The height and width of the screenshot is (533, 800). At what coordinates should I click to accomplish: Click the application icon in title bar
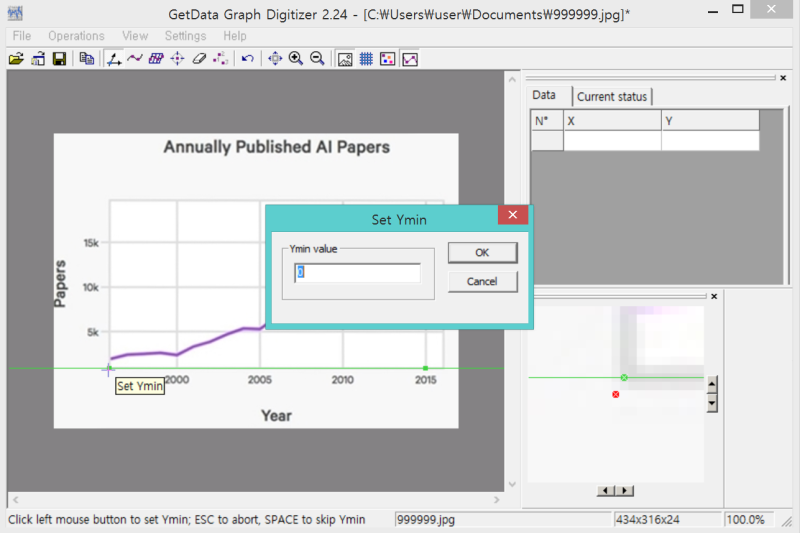point(15,13)
